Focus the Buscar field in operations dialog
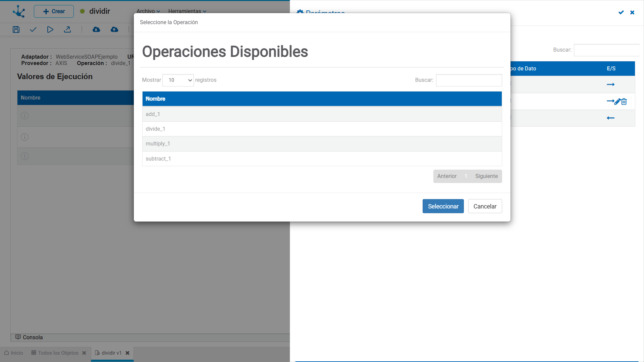This screenshot has height=362, width=644. [x=469, y=80]
